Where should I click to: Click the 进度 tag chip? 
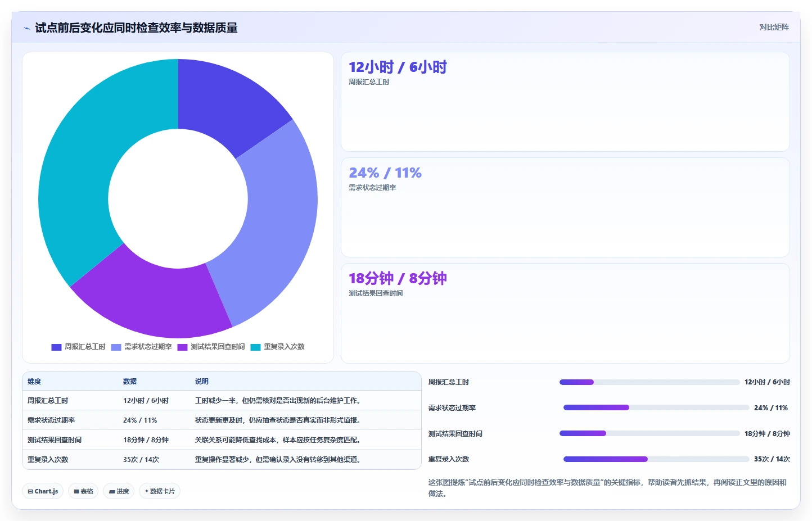[x=119, y=491]
